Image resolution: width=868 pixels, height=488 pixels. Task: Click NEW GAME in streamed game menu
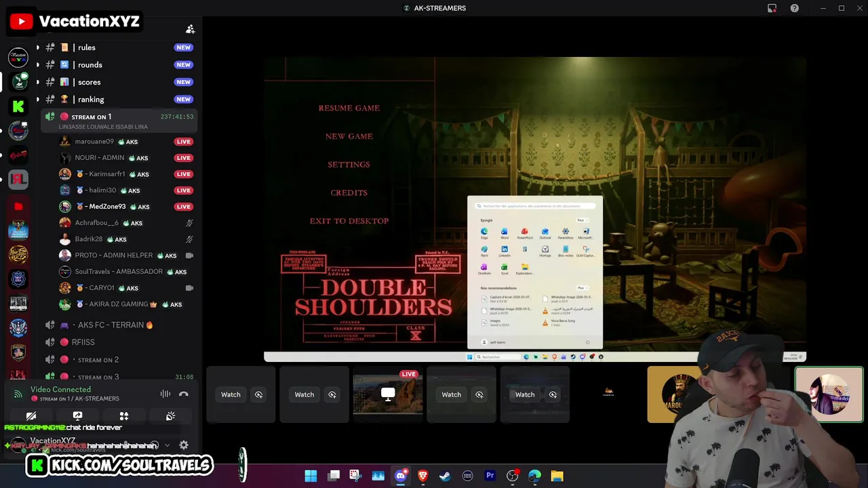pos(349,136)
